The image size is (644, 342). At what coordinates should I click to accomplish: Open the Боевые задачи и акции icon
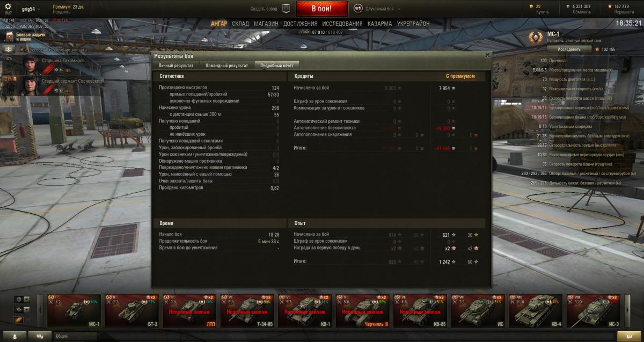pos(10,37)
